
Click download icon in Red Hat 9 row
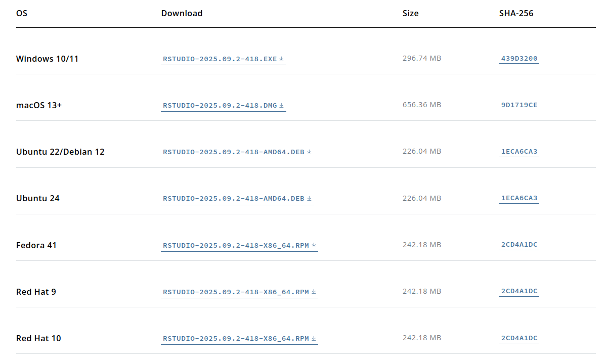coord(314,292)
